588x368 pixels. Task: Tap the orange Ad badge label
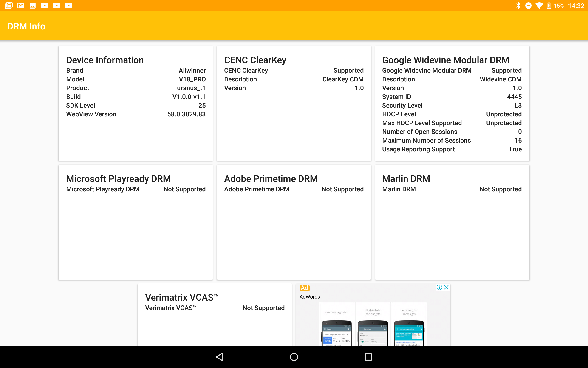304,288
